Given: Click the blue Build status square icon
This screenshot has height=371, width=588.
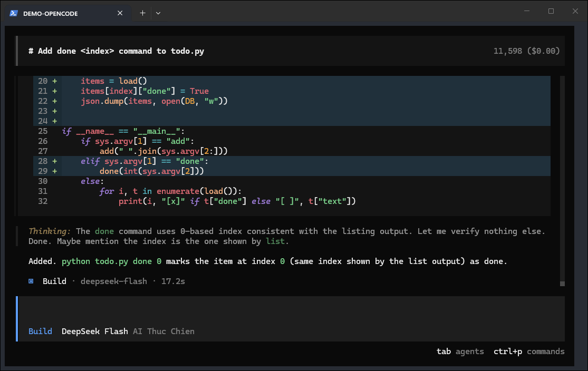Looking at the screenshot, I should [x=31, y=281].
